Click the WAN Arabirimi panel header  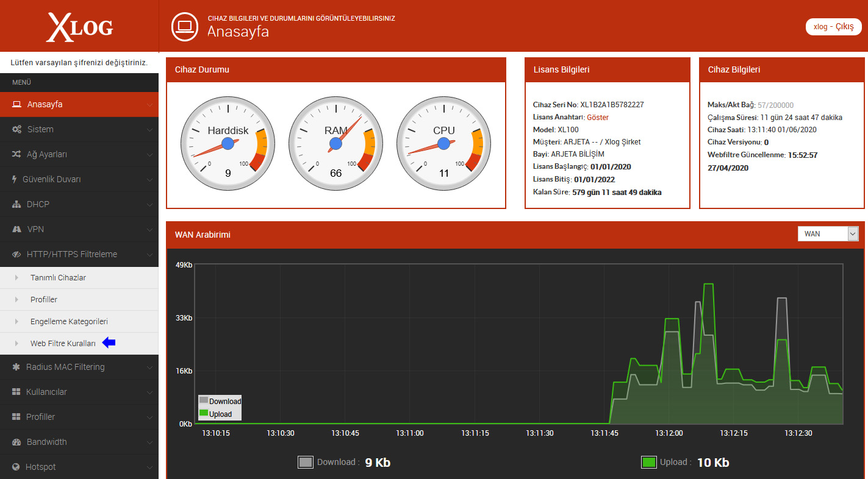click(515, 234)
